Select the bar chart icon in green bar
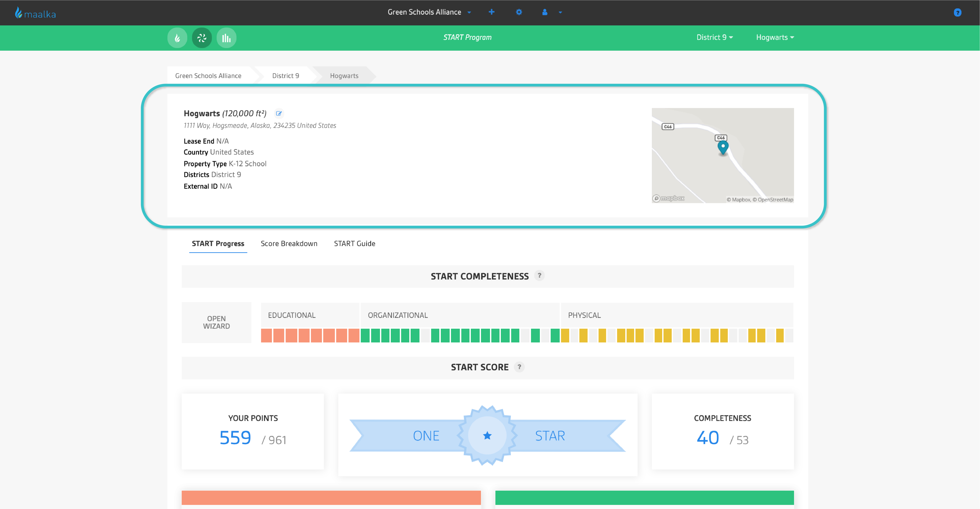Screen dimensions: 980x509 coord(226,38)
